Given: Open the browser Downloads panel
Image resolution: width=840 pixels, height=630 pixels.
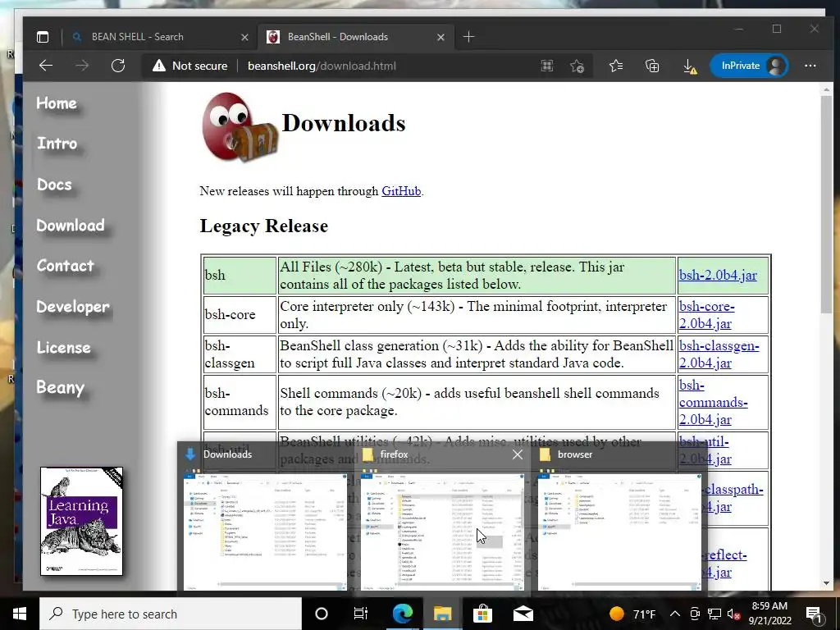Looking at the screenshot, I should 689,66.
